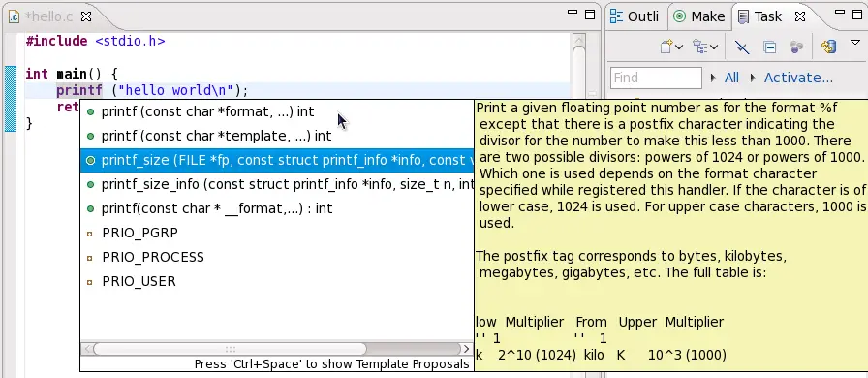Click the synchronize repositories icon

828,47
